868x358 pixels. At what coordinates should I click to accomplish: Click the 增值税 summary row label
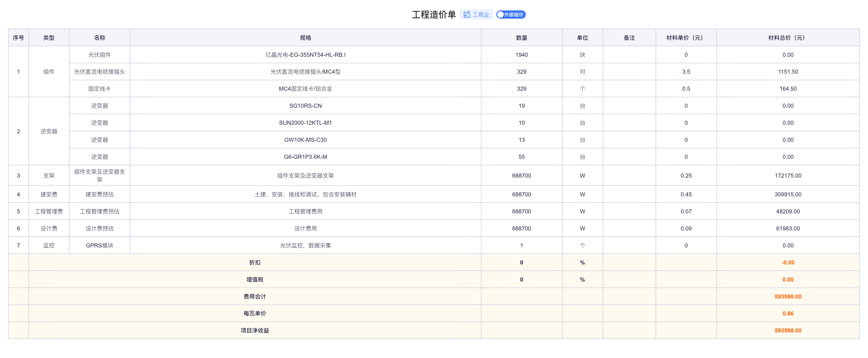255,279
